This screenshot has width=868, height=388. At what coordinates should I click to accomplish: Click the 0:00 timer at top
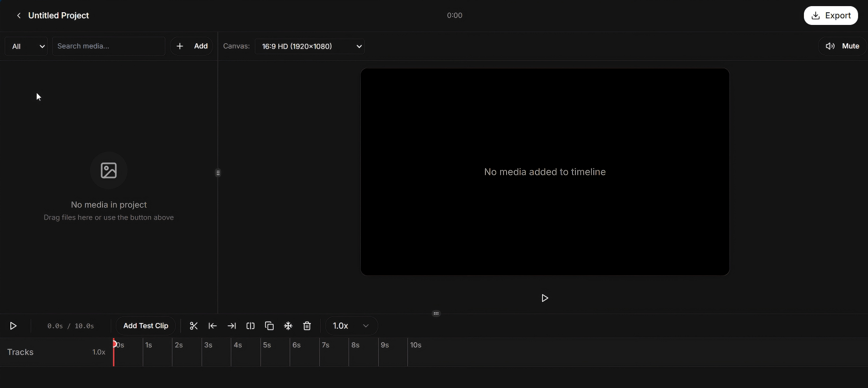point(454,16)
